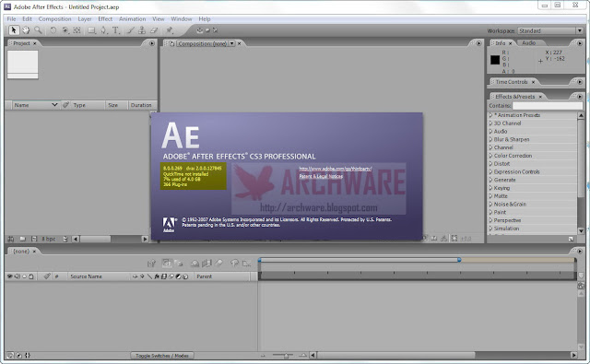Screen dimensions: 590x364
Task: Select the Horizontal Type tool
Action: point(116,30)
